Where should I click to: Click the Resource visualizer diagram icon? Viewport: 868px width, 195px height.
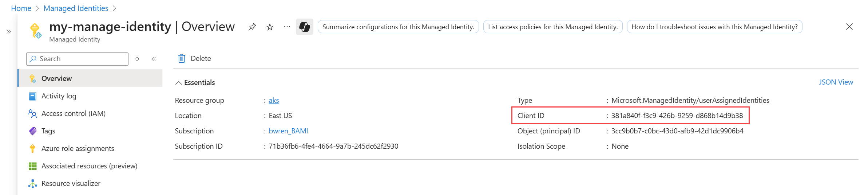click(33, 183)
